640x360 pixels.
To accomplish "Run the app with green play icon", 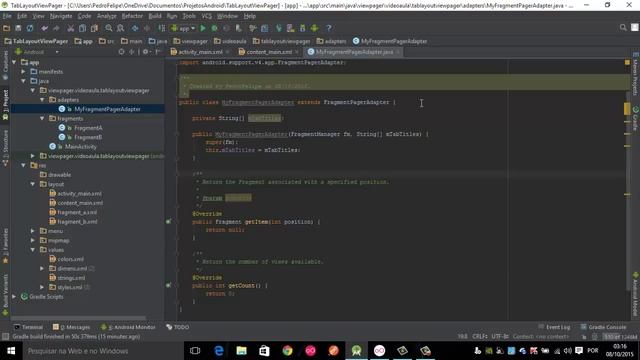I will pos(203,28).
